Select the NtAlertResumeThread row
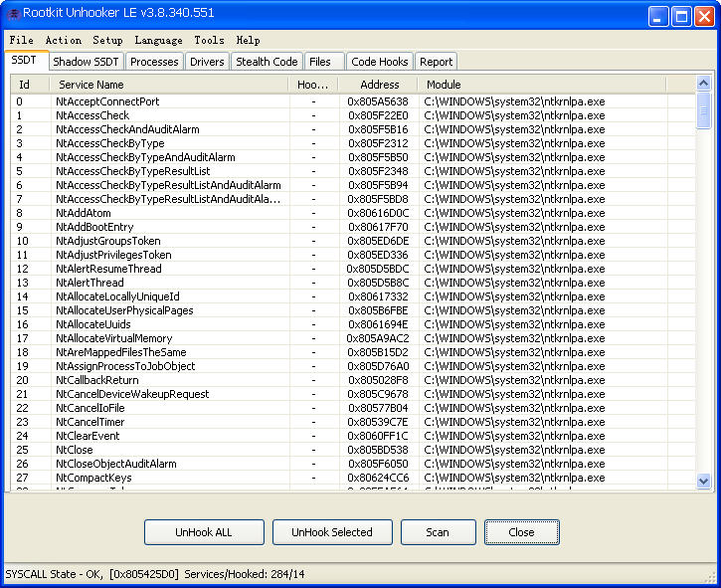 point(353,269)
